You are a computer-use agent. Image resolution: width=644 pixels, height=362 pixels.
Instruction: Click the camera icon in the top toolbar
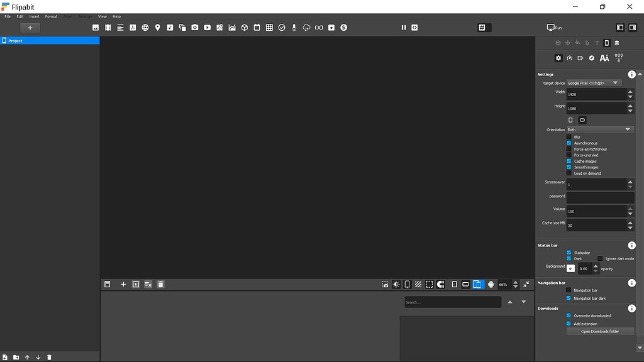point(195,28)
